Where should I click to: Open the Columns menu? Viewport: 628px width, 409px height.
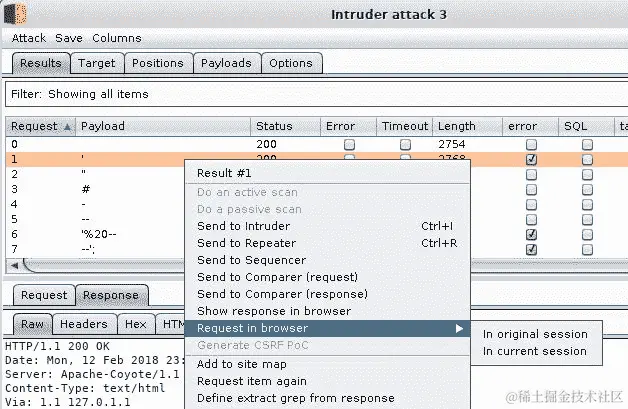coord(117,38)
